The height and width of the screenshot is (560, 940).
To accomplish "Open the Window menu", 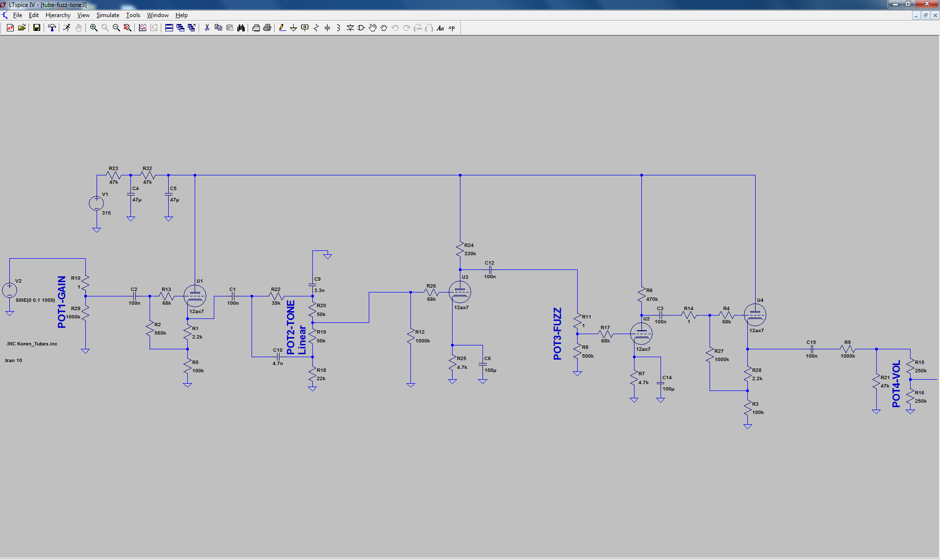I will (x=158, y=15).
